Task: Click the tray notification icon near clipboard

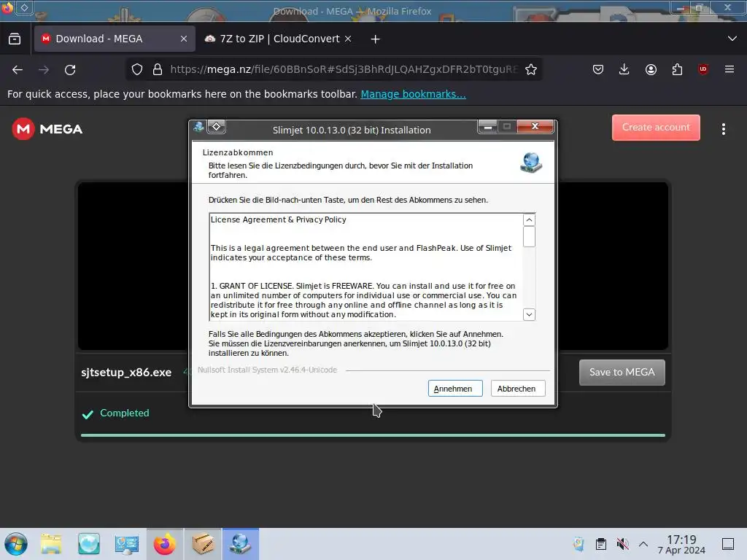Action: click(x=578, y=544)
